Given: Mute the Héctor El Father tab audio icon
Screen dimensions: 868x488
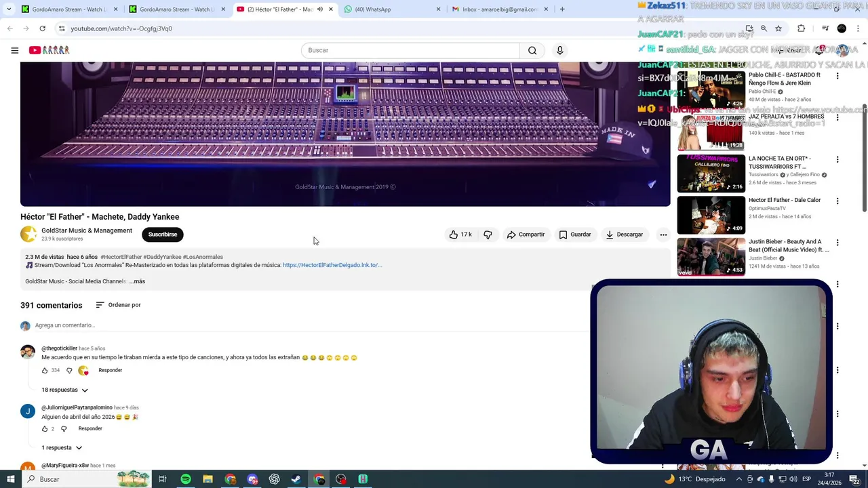Looking at the screenshot, I should coord(320,9).
